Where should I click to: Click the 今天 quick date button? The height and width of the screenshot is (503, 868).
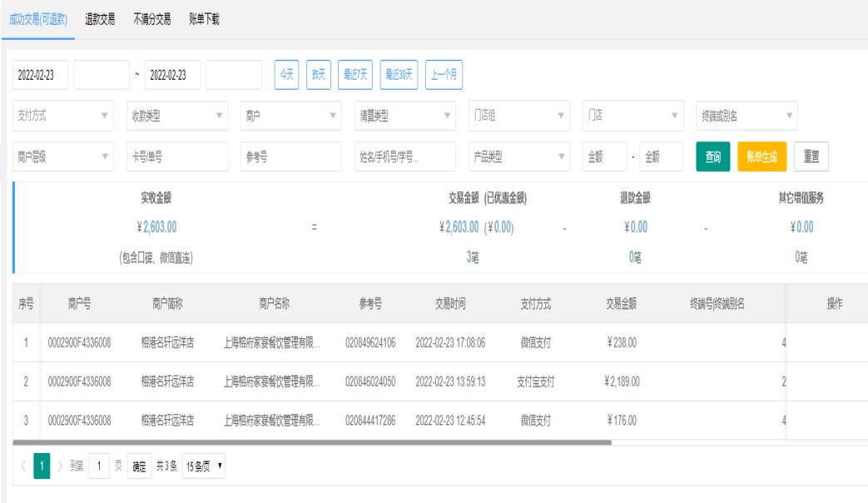(286, 74)
